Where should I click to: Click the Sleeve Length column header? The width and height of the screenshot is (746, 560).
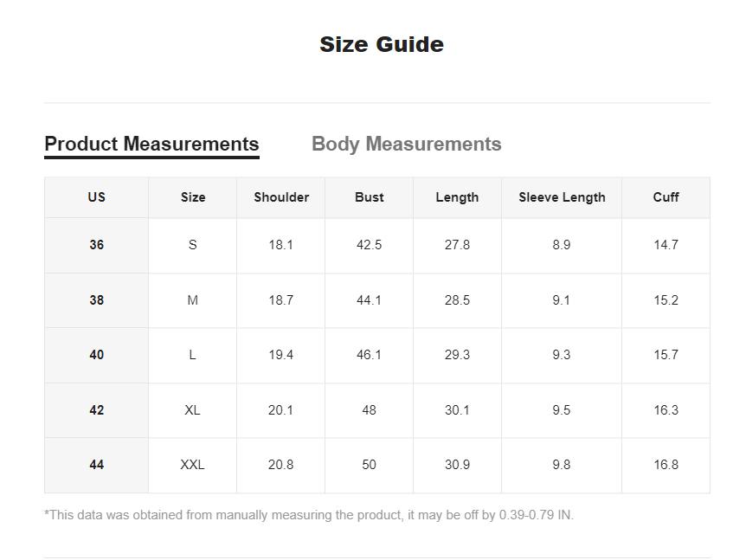click(562, 197)
